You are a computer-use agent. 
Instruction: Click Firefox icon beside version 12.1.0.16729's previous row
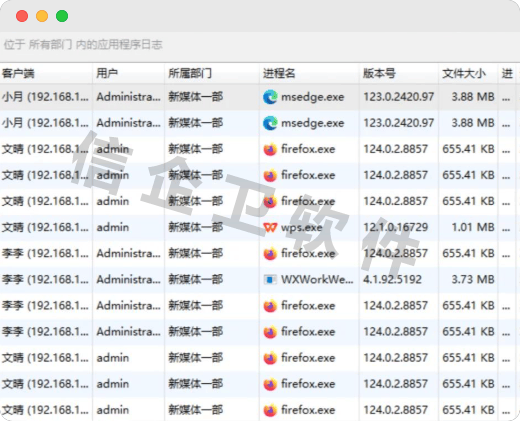[270, 201]
